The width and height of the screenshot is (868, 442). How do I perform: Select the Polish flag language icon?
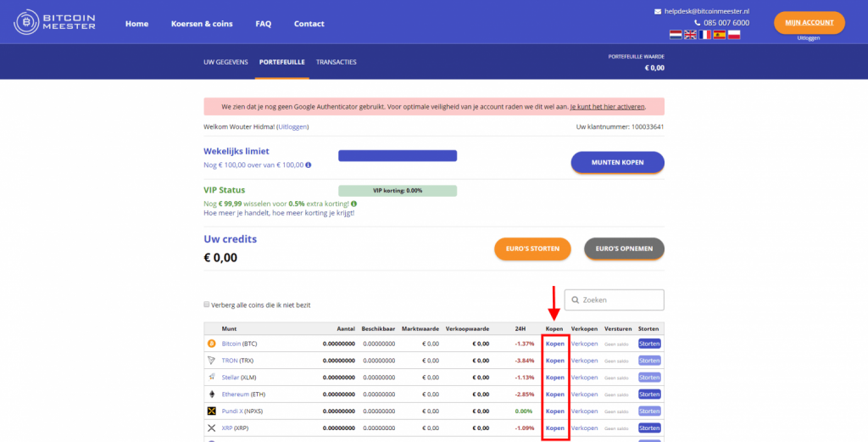[734, 35]
